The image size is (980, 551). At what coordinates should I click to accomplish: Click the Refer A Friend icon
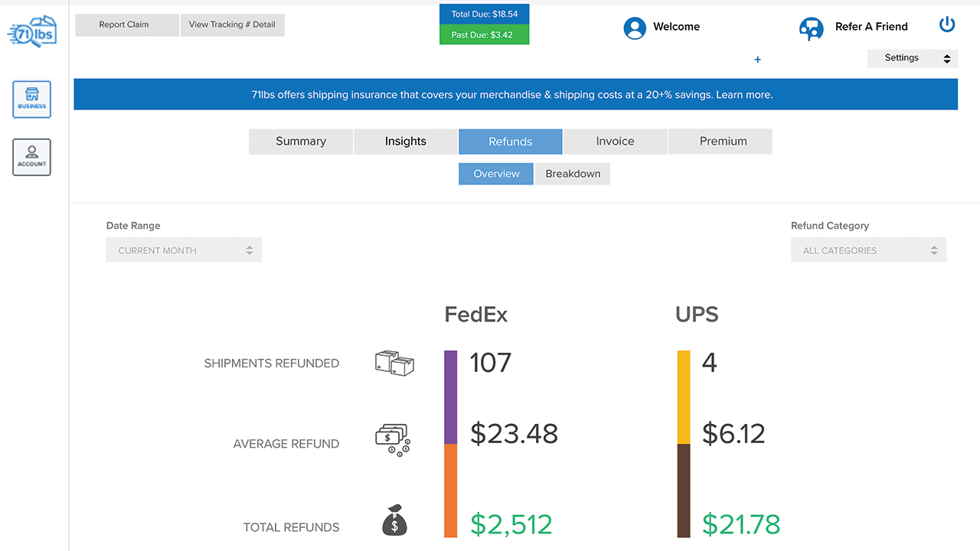tap(811, 28)
